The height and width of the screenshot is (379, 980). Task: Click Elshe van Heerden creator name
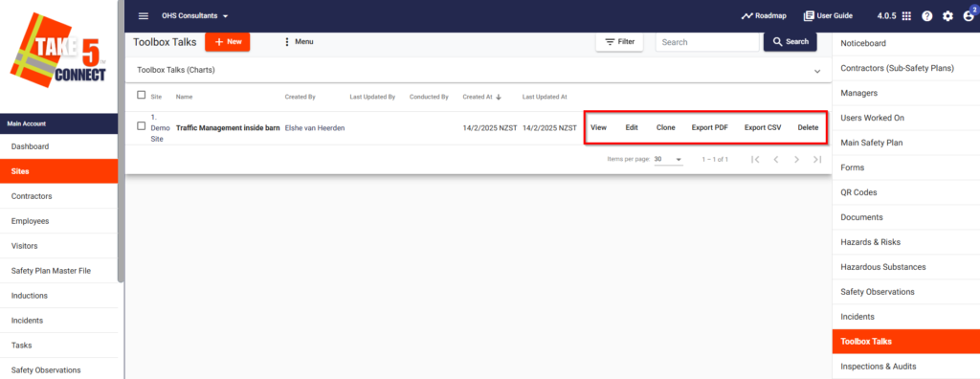tap(314, 127)
